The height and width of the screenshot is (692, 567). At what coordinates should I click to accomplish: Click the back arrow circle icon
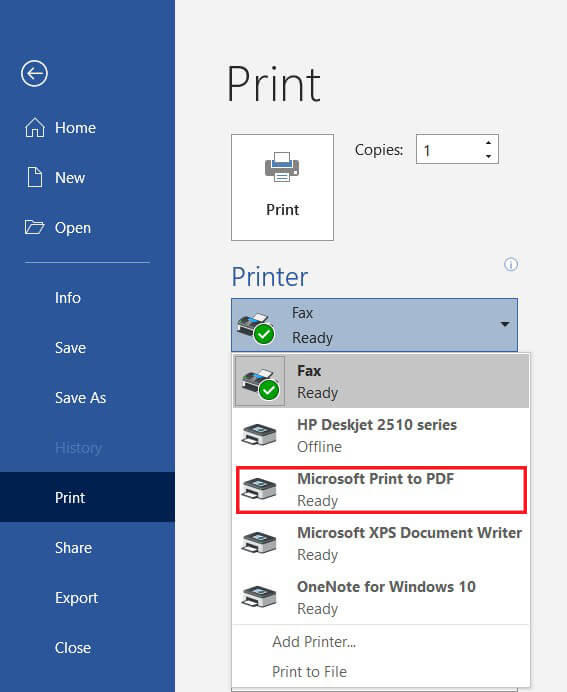point(34,73)
